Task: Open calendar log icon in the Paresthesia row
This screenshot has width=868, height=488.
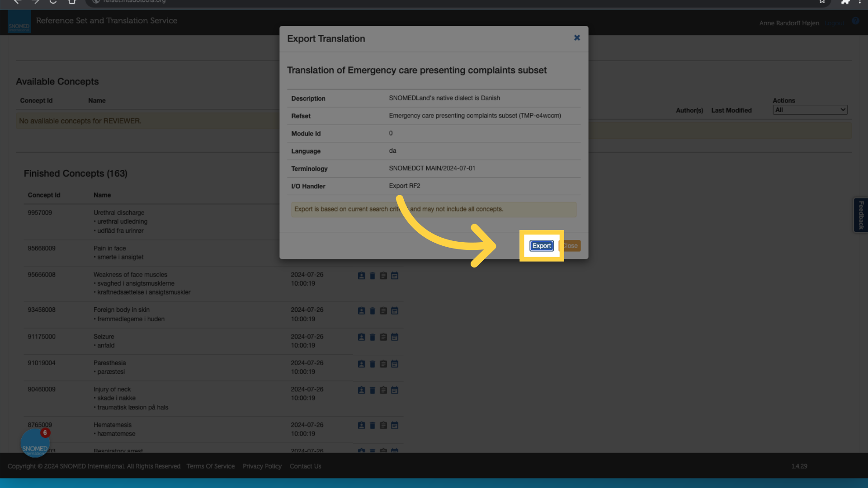Action: 395,364
